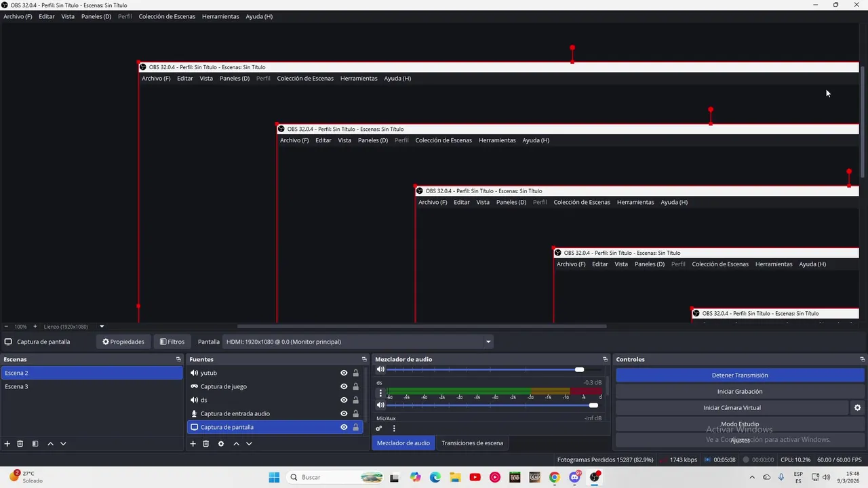Open ds channel three-dot options menu
The image size is (868, 488).
tap(380, 393)
